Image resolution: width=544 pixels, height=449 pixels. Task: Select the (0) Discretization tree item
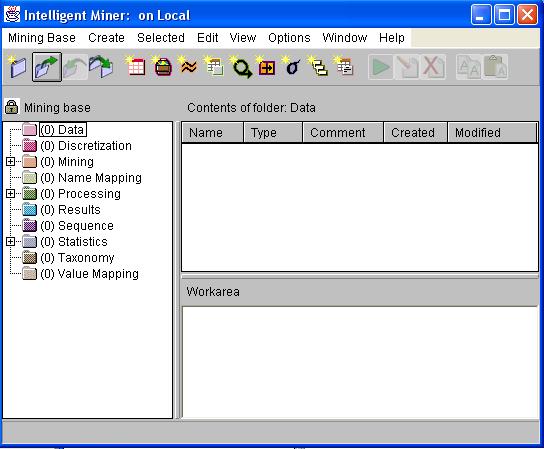coord(86,146)
